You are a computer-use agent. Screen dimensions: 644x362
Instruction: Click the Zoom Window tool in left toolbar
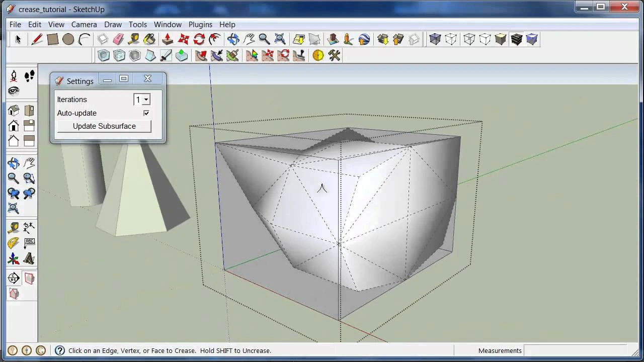(x=29, y=178)
